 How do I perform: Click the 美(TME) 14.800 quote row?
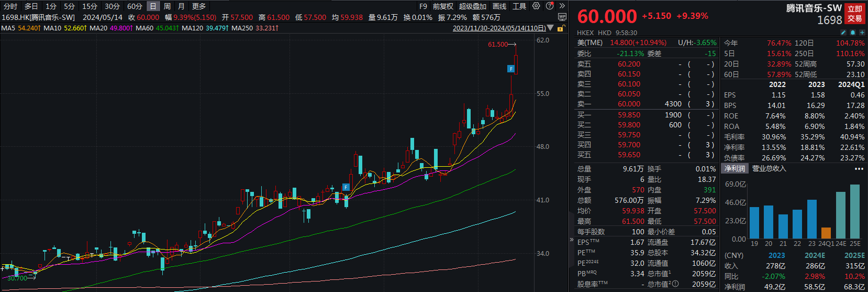(622, 42)
